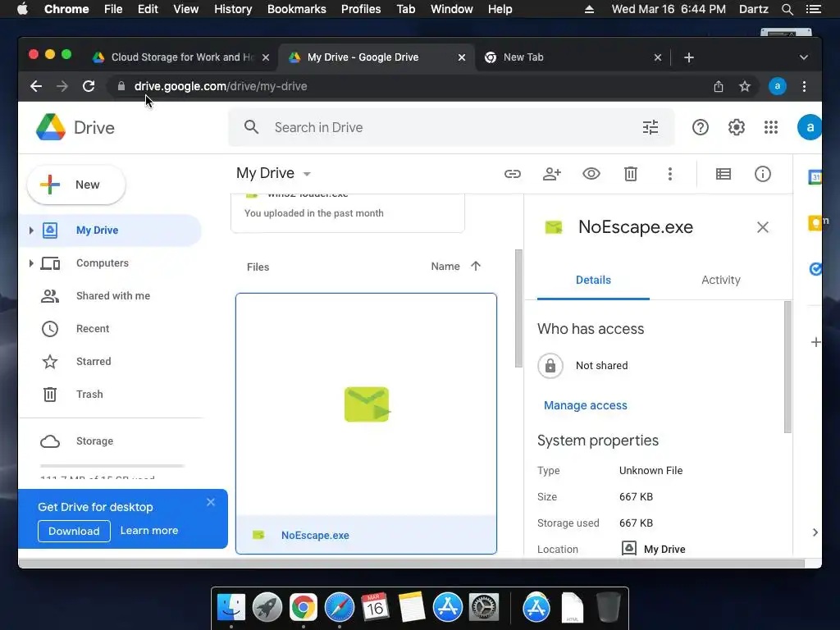Click the file list vertical scrollbar
This screenshot has width=840, height=630.
pos(518,308)
